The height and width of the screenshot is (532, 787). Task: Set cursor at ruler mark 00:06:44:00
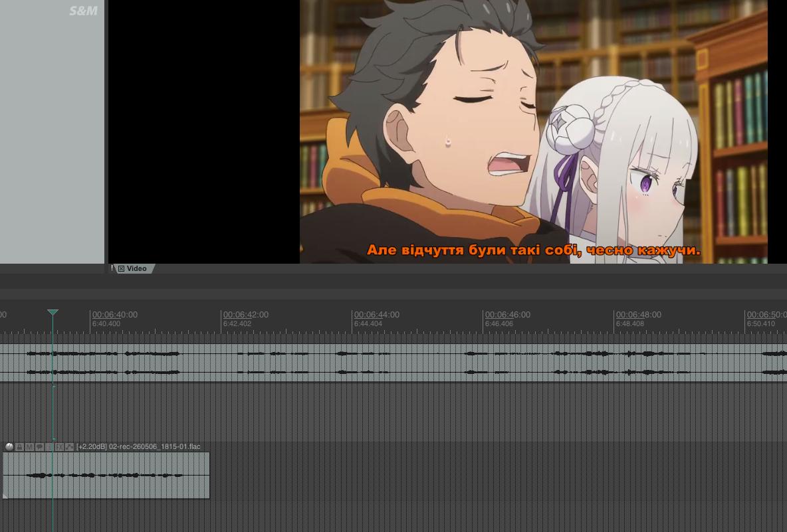pos(377,315)
